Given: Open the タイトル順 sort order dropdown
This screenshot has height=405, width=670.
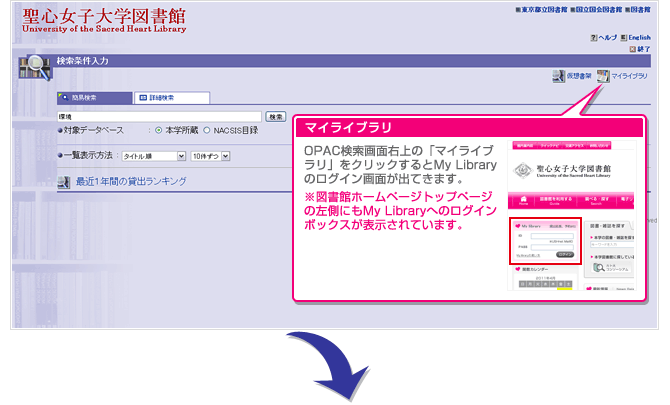Looking at the screenshot, I should (154, 156).
